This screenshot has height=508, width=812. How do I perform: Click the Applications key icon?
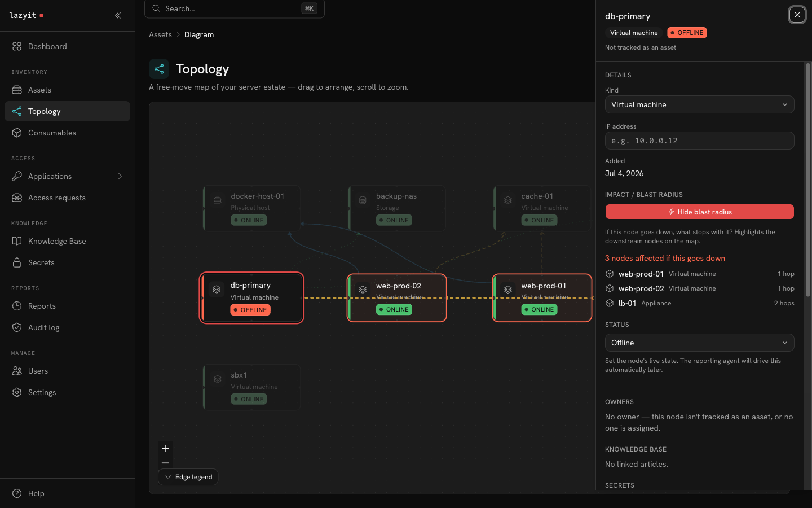pyautogui.click(x=17, y=176)
